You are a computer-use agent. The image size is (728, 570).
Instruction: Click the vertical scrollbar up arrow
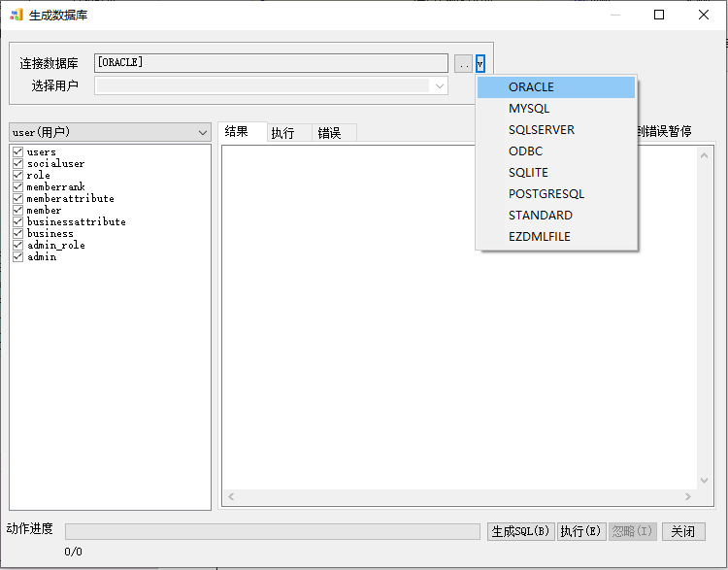coord(705,155)
